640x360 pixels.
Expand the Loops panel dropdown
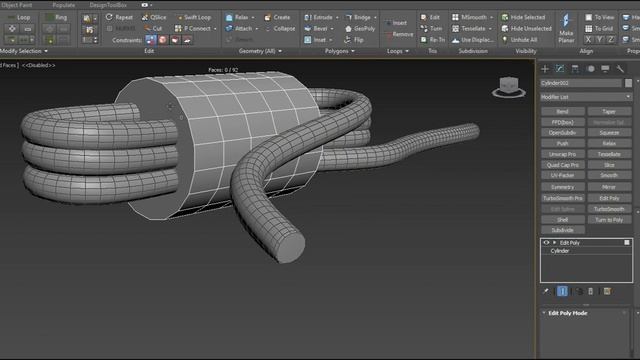pos(407,51)
